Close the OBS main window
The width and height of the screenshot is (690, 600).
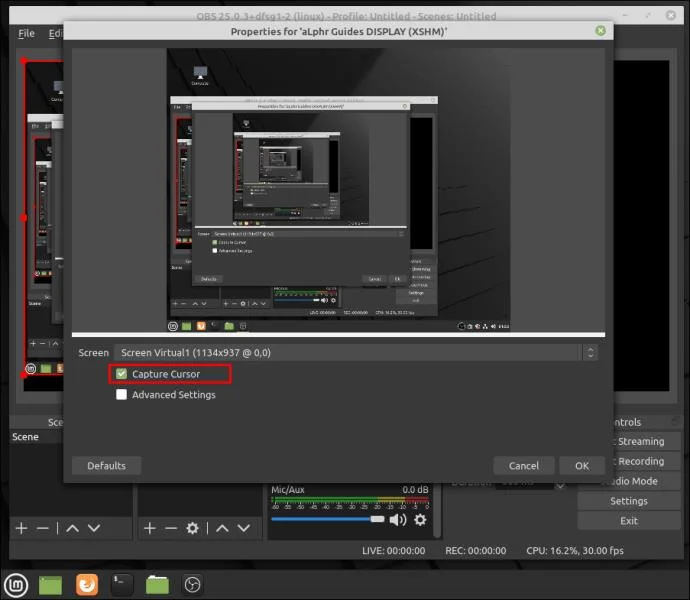(671, 15)
